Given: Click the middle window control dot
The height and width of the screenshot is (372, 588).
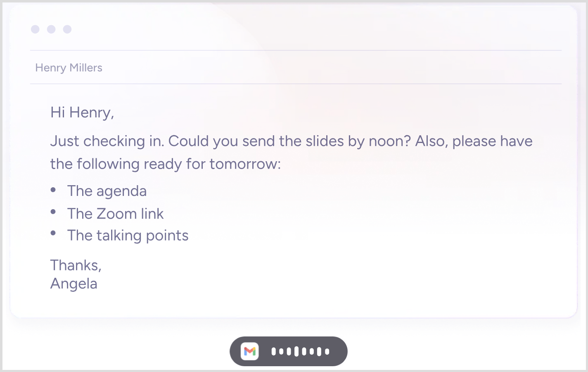Looking at the screenshot, I should (51, 29).
